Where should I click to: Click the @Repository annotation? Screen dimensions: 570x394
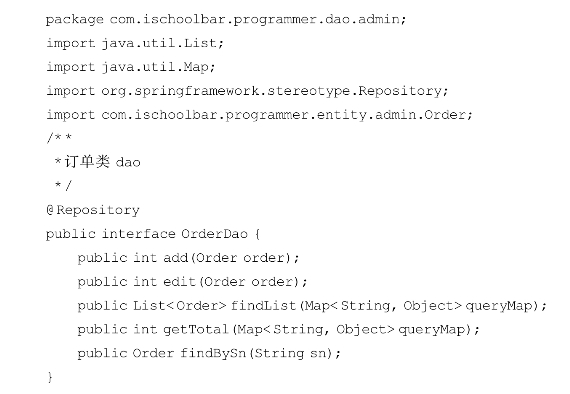click(x=93, y=210)
